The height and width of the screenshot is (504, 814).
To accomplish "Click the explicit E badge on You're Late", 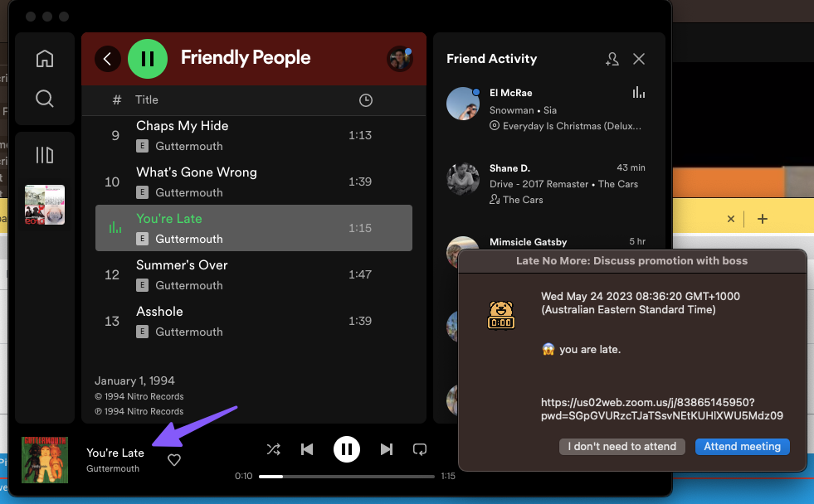I will (142, 239).
